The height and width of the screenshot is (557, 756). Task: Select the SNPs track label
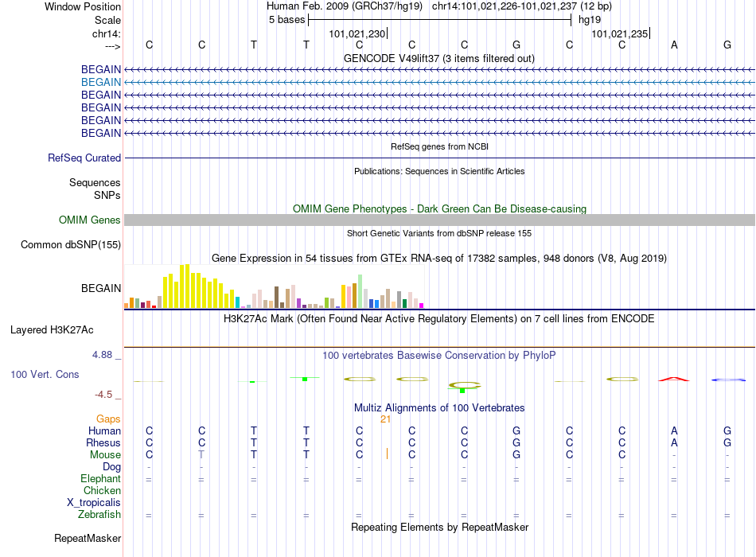pos(107,195)
